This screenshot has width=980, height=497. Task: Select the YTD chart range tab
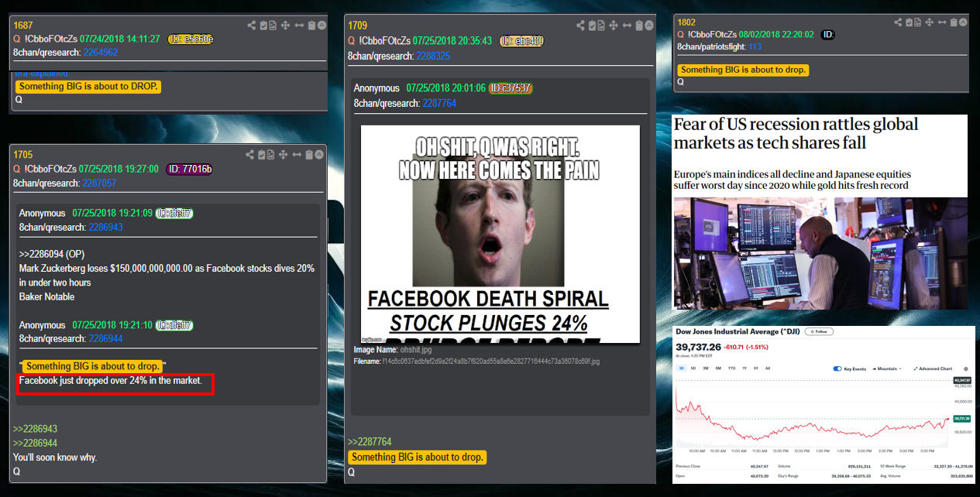(732, 368)
